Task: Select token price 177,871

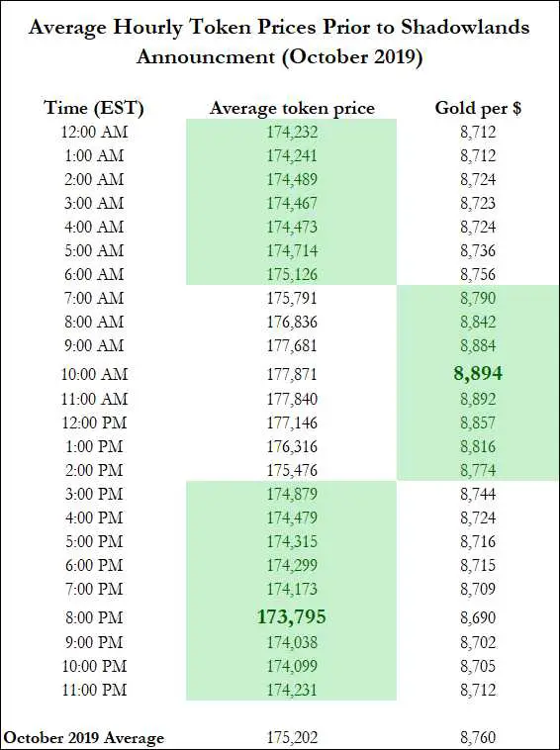Action: (292, 374)
